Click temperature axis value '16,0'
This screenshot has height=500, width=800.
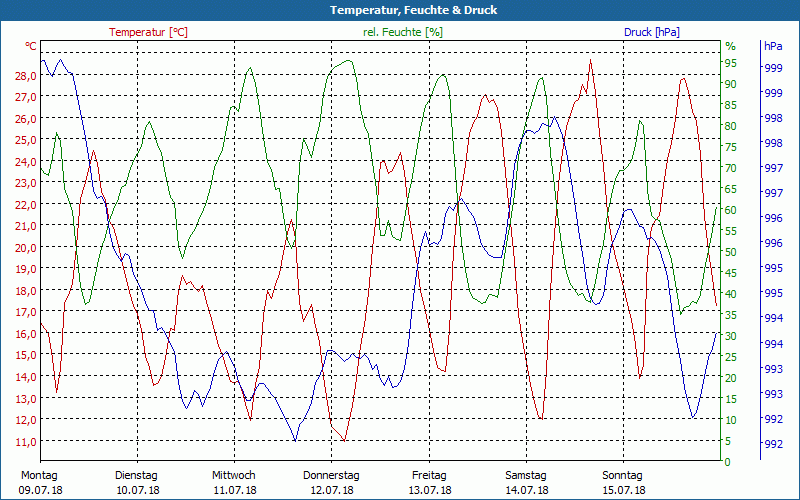27,334
